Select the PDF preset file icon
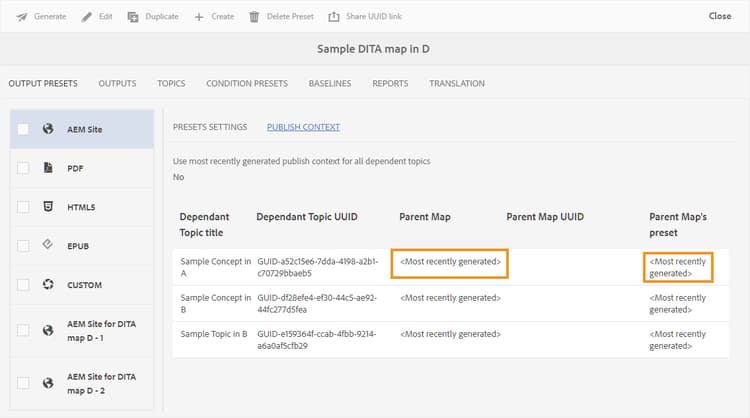Image resolution: width=750 pixels, height=418 pixels. click(x=48, y=168)
